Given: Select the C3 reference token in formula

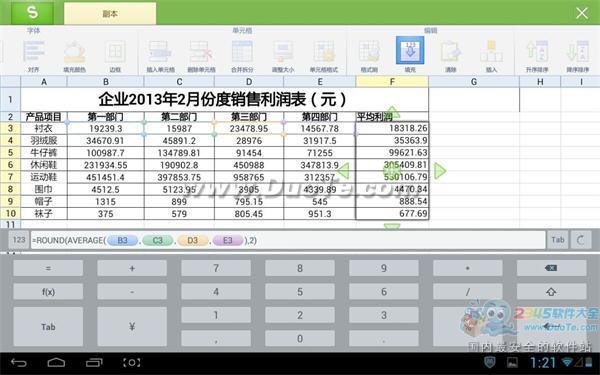Looking at the screenshot, I should [x=158, y=240].
